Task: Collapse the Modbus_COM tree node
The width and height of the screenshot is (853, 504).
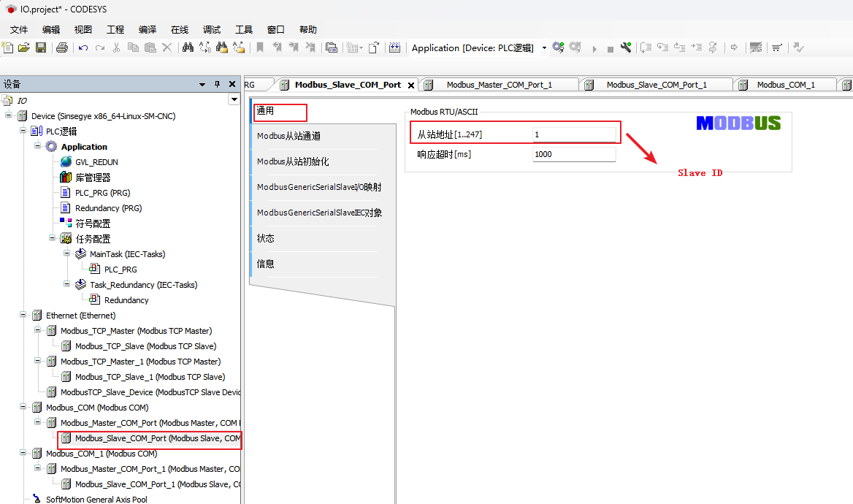Action: tap(23, 408)
